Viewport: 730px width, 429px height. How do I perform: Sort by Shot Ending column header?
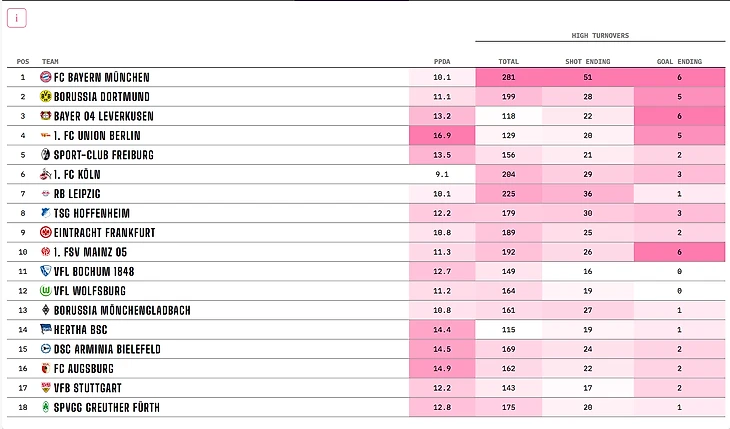(x=588, y=61)
